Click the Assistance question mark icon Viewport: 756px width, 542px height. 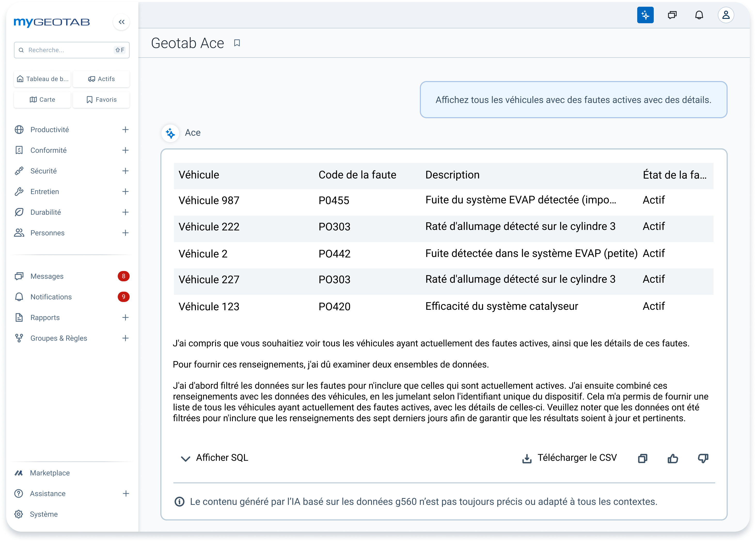click(19, 493)
